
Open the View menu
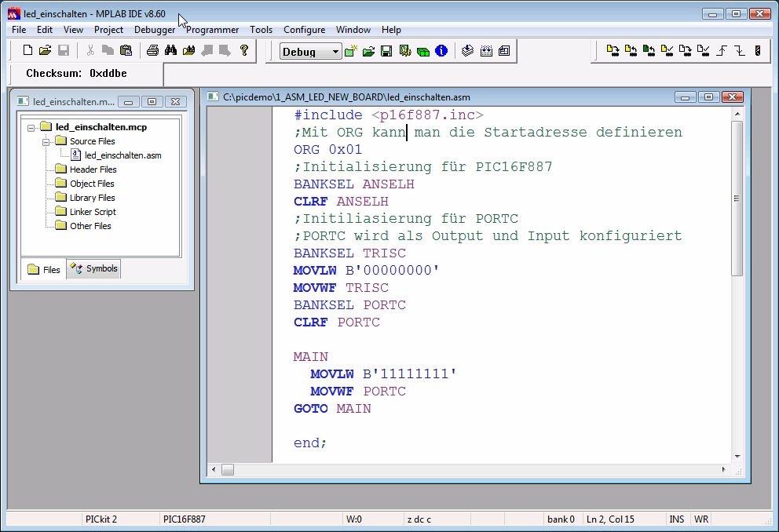pyautogui.click(x=73, y=30)
